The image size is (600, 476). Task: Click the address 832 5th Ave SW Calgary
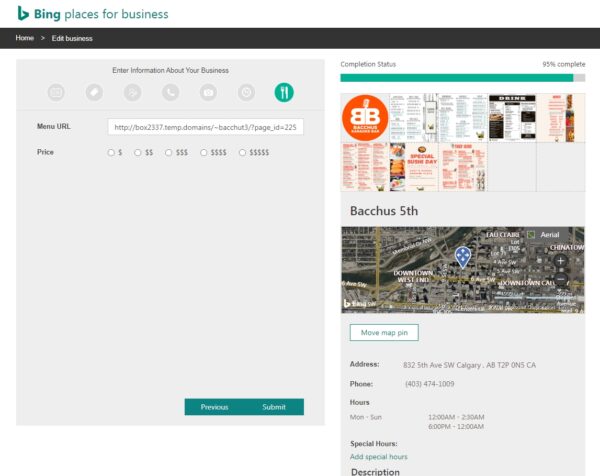pyautogui.click(x=470, y=365)
